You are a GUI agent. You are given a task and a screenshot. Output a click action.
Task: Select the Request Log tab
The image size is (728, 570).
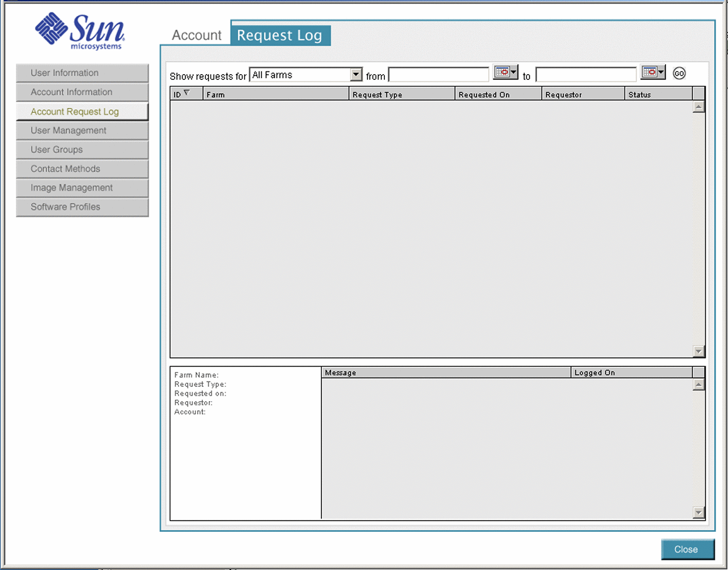pos(280,35)
